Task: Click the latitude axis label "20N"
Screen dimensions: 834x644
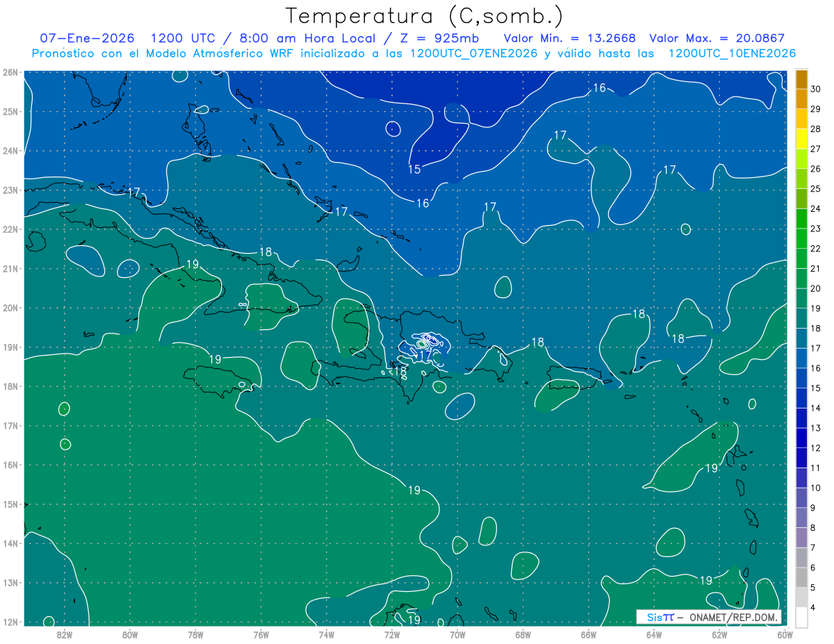Action: coord(10,308)
